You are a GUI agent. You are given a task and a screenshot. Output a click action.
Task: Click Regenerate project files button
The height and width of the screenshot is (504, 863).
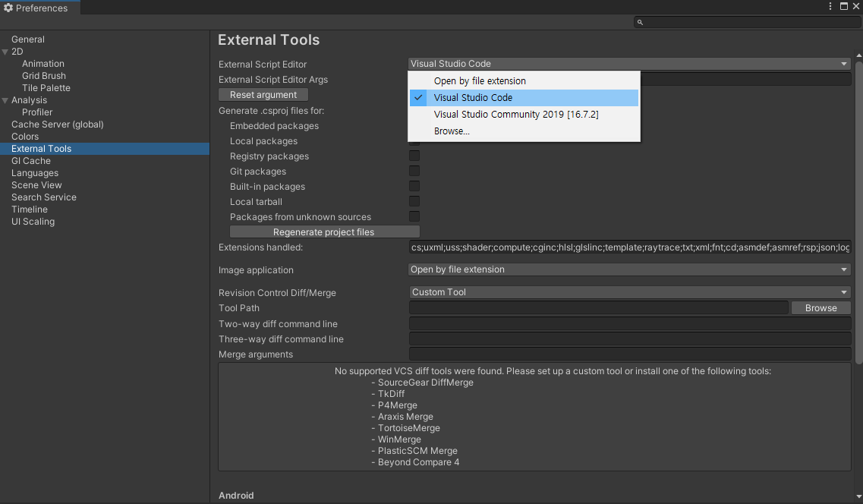(324, 232)
